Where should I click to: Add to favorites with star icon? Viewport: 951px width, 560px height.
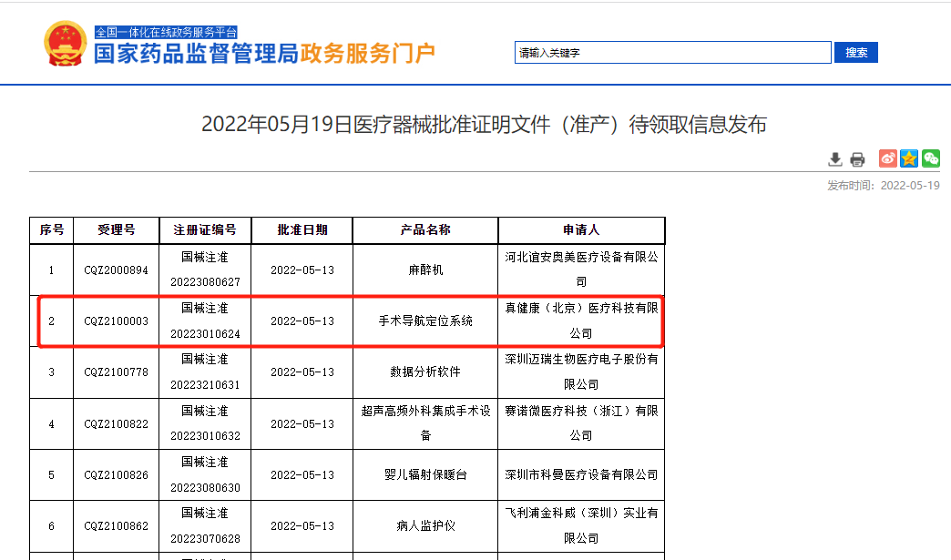pyautogui.click(x=909, y=158)
